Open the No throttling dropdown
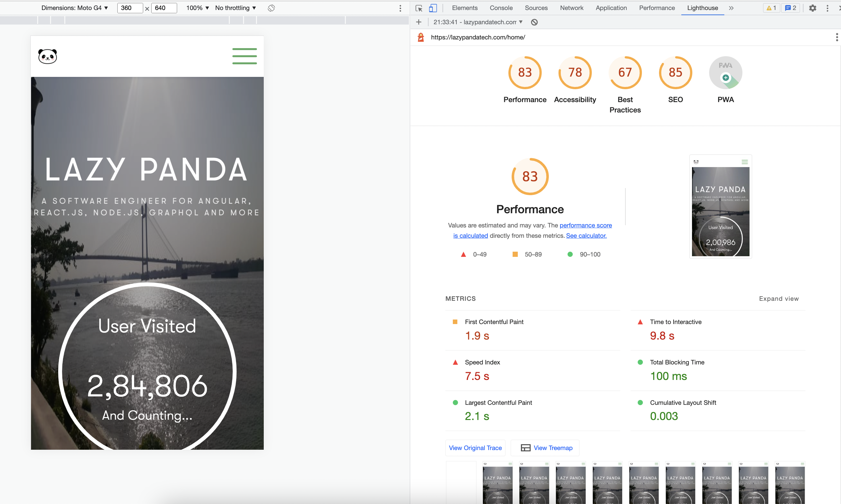 (236, 8)
